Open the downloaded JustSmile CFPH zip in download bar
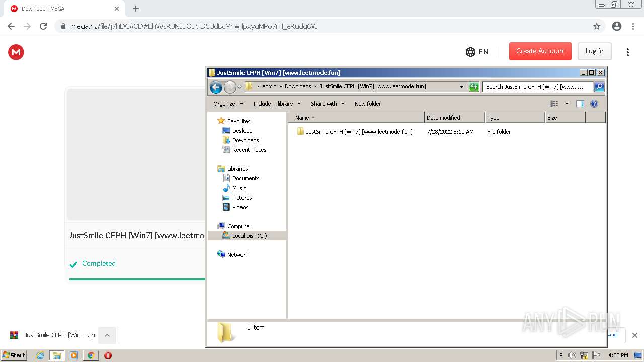Viewport: 644px width, 362px height. 52,335
